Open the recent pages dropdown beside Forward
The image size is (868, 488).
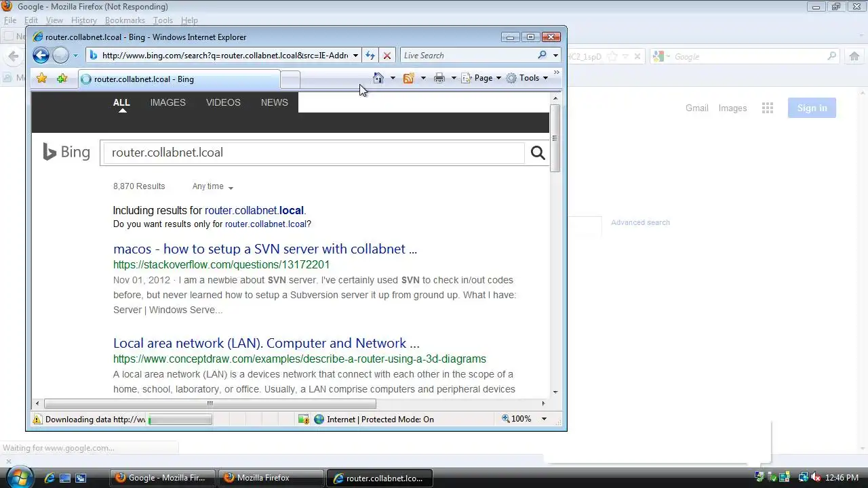pos(75,56)
